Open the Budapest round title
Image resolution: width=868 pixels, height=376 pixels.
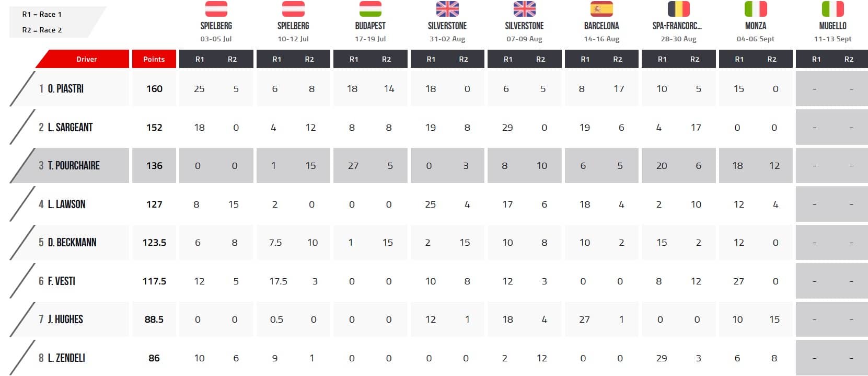pos(371,26)
